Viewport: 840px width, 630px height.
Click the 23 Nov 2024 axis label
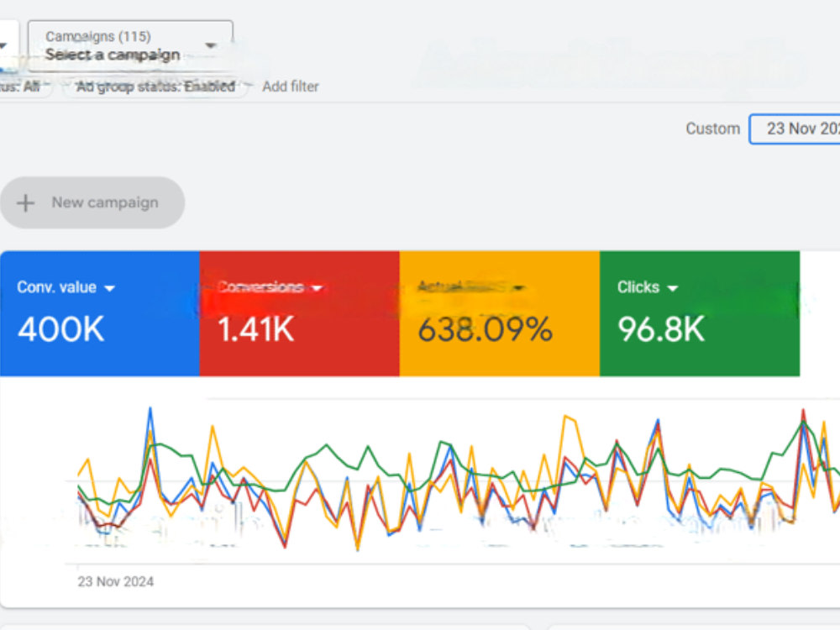coord(116,581)
